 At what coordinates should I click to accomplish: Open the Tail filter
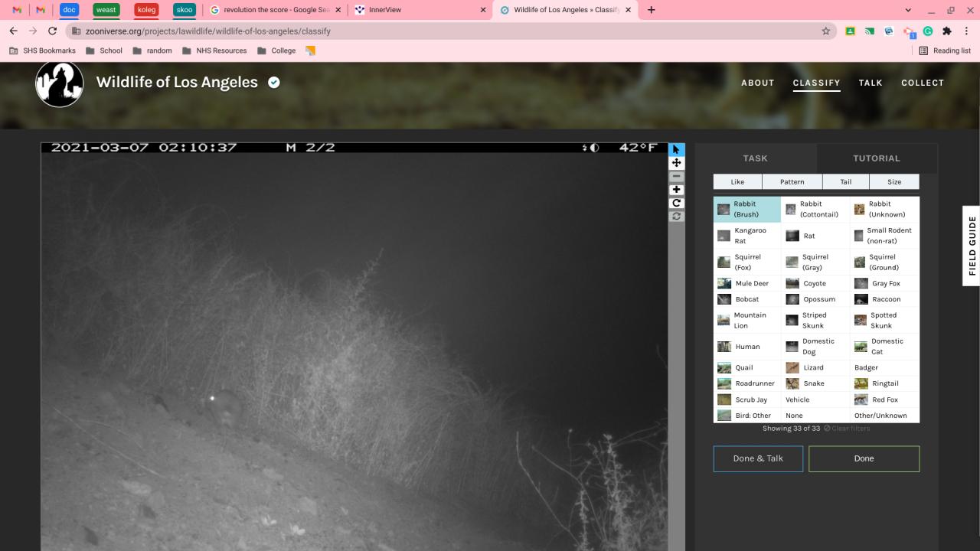click(846, 182)
